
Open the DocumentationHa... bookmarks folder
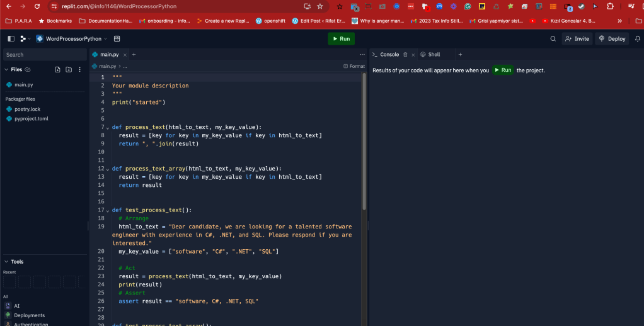tap(106, 21)
